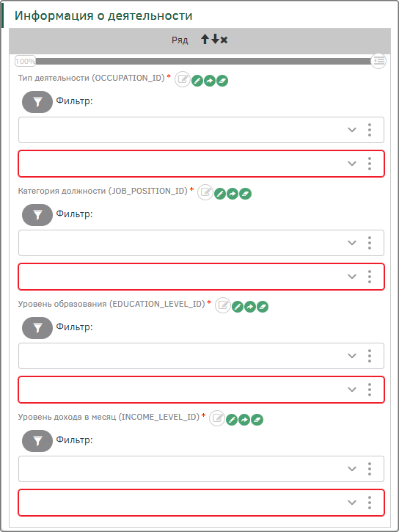Expand red-bordered EDUCATION_LEVEL_ID dropdown chevron
Image resolution: width=399 pixels, height=532 pixels.
(352, 390)
